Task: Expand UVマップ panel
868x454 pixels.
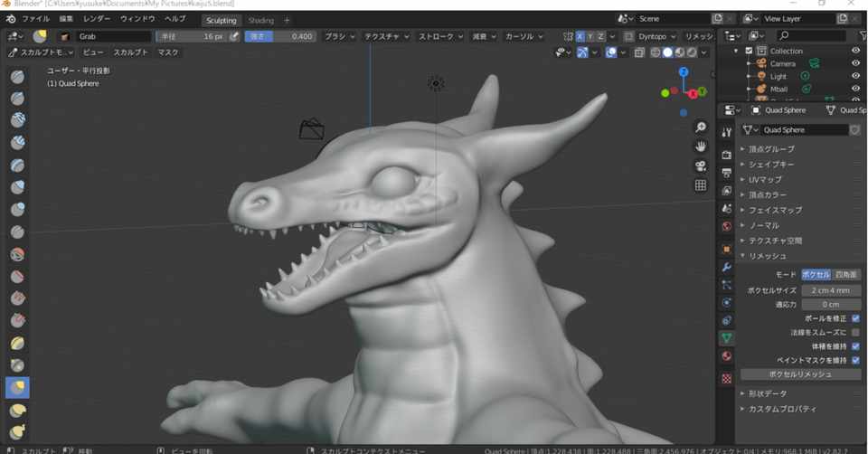Action: 765,179
